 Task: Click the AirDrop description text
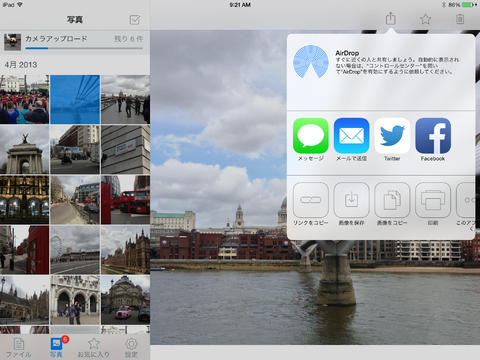coord(397,66)
